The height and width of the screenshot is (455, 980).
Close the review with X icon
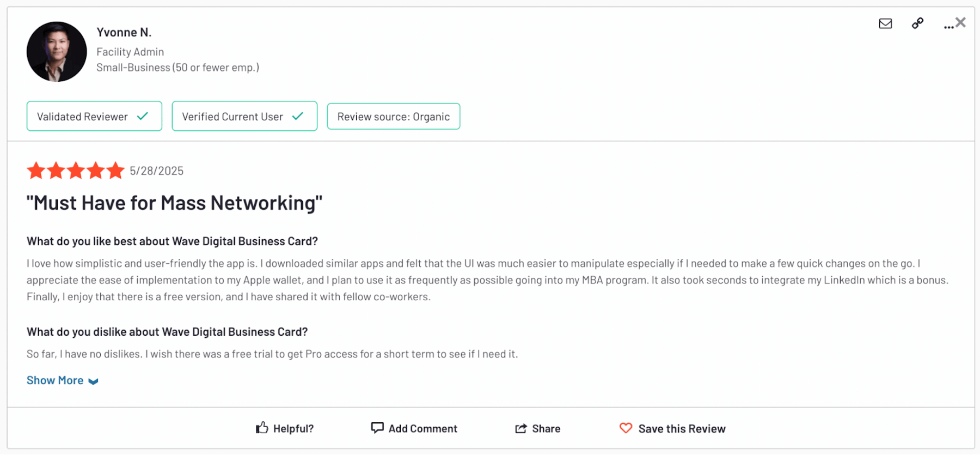[x=961, y=22]
